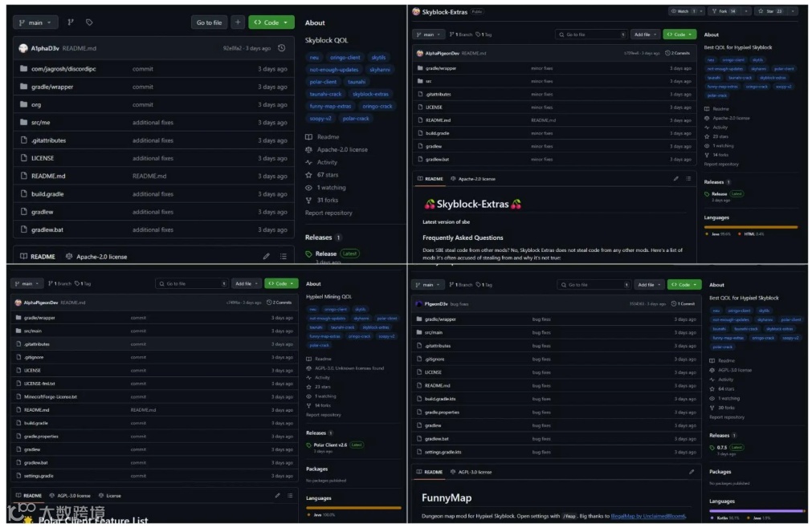Edit README pencil icon in Skyblock-Extras repo
This screenshot has width=812, height=528.
pyautogui.click(x=675, y=178)
